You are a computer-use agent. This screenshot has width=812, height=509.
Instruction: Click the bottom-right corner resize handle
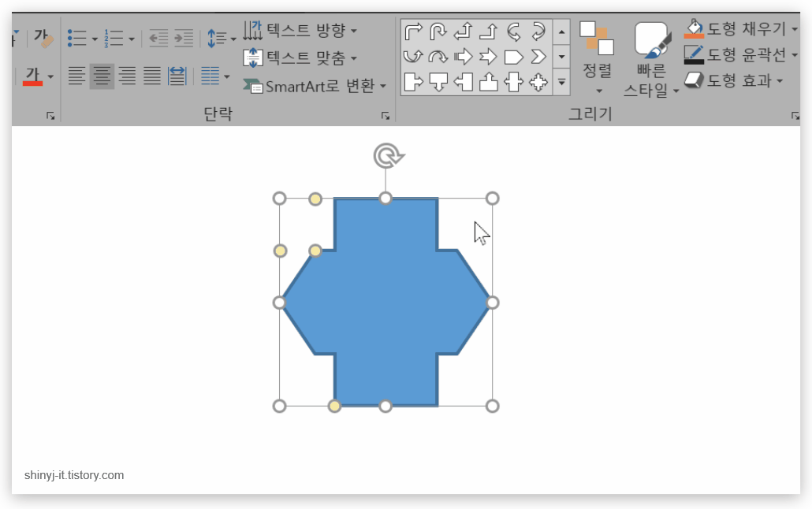[x=493, y=406]
